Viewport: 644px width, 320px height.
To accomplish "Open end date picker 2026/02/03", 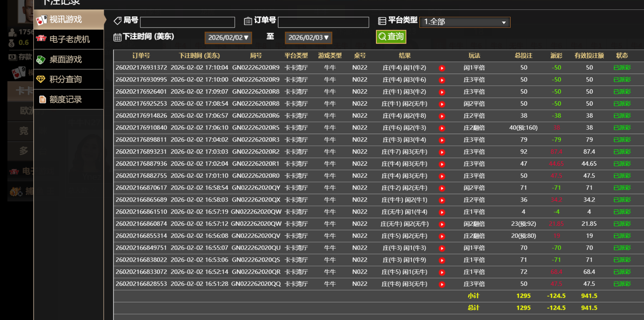I will click(x=308, y=38).
